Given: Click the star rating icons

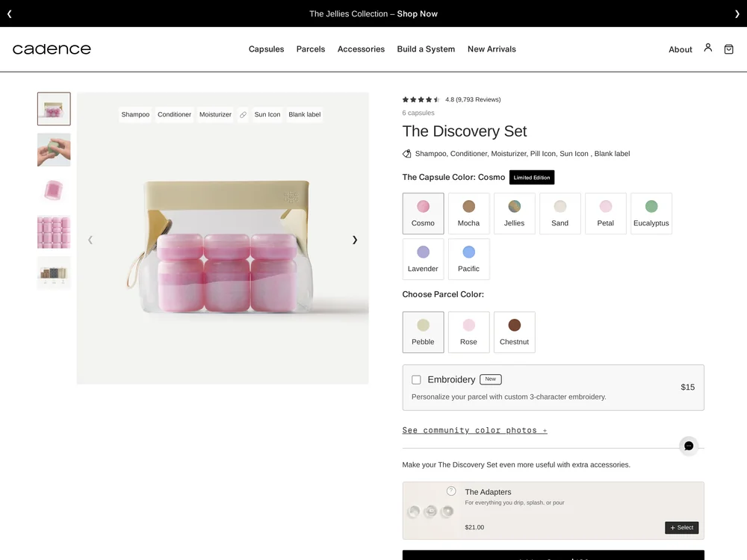Looking at the screenshot, I should (x=421, y=99).
